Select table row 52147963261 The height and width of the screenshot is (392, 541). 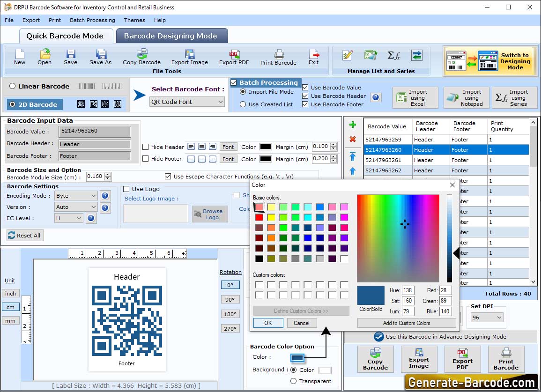446,160
